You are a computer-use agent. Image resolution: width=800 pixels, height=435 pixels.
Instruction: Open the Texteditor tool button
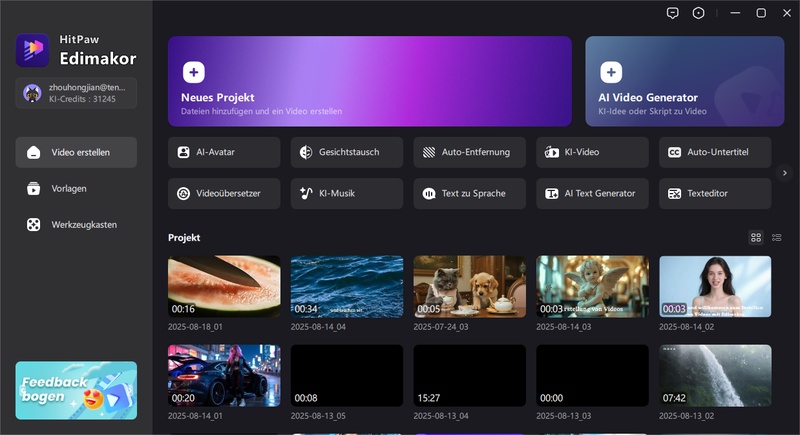click(715, 193)
